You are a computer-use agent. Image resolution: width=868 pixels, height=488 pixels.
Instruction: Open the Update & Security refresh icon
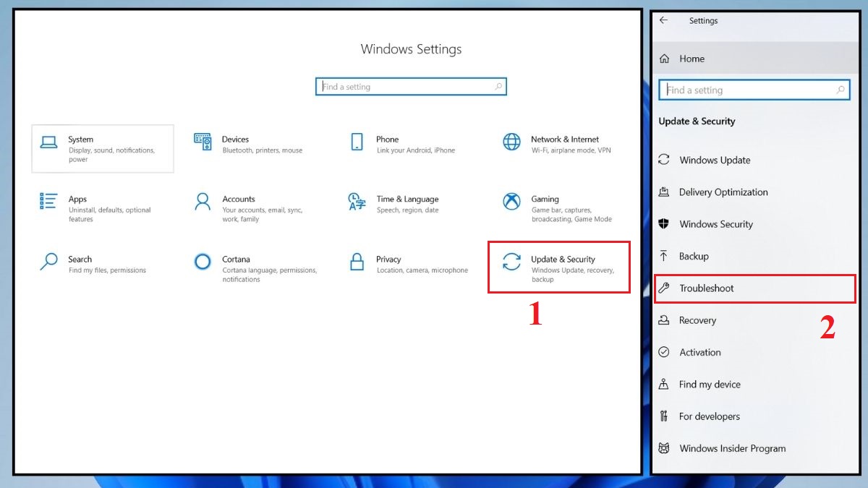(x=511, y=261)
